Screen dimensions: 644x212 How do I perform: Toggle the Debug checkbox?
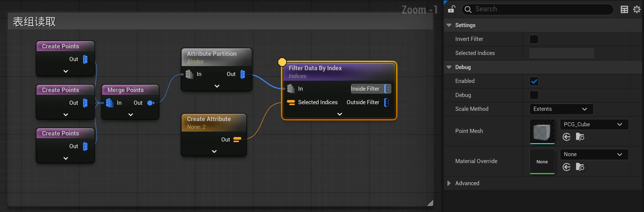534,95
